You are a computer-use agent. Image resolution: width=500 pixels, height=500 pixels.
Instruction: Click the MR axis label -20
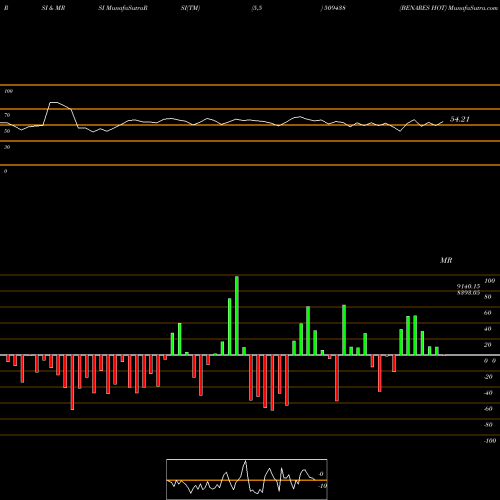[x=488, y=377]
